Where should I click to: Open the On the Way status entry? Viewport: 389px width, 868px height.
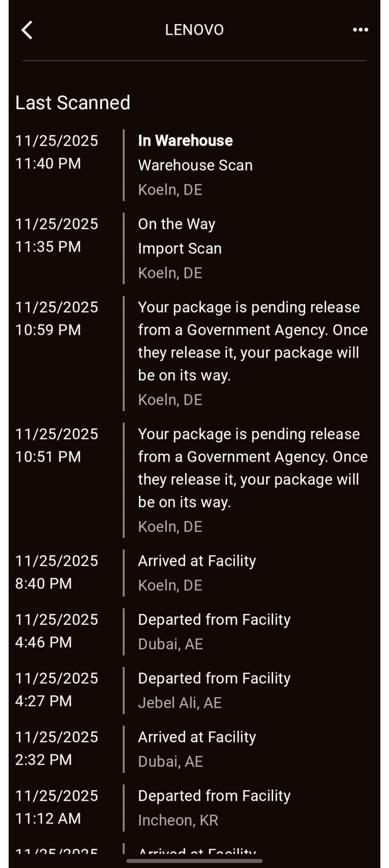coord(176,224)
